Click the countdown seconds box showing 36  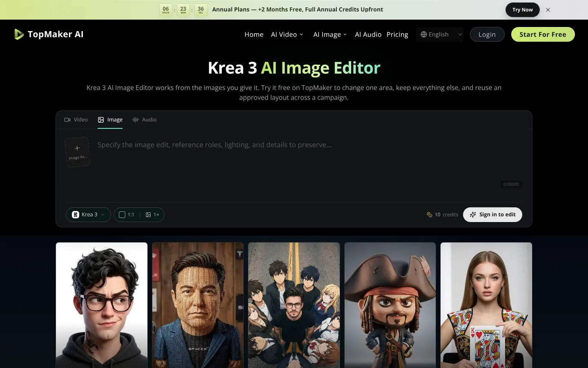click(x=201, y=10)
